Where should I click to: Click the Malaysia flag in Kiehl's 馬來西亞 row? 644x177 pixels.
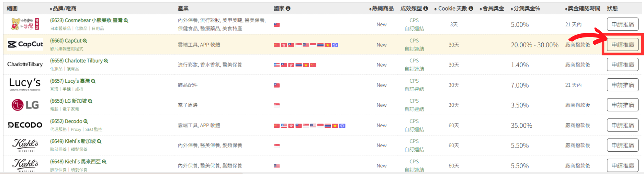(x=277, y=166)
